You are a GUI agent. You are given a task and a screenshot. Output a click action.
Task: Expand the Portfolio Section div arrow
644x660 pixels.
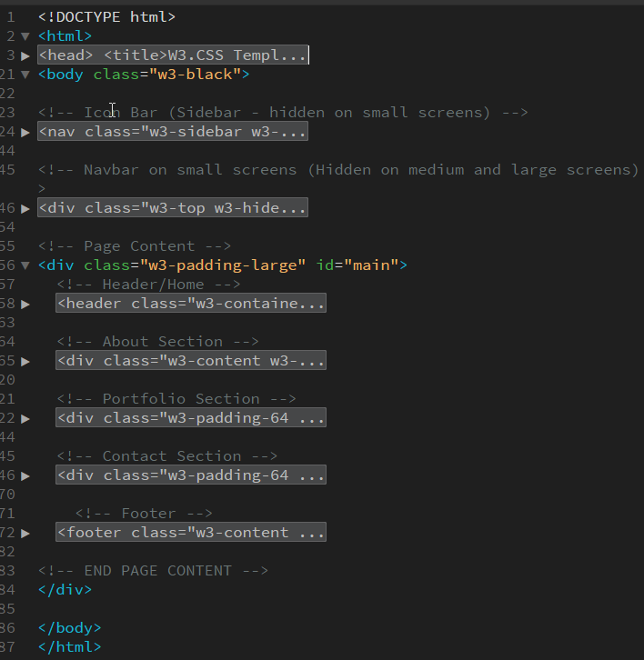(x=25, y=418)
